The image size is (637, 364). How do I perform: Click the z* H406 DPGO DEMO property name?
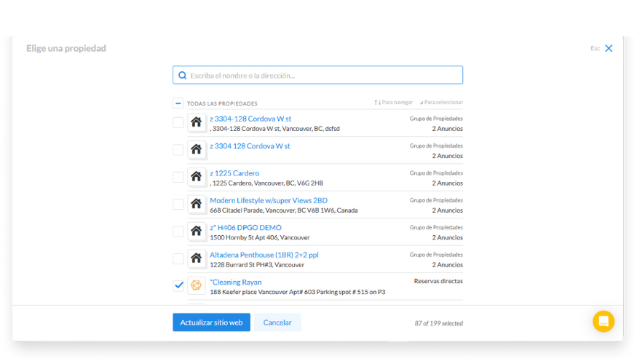[x=245, y=228]
